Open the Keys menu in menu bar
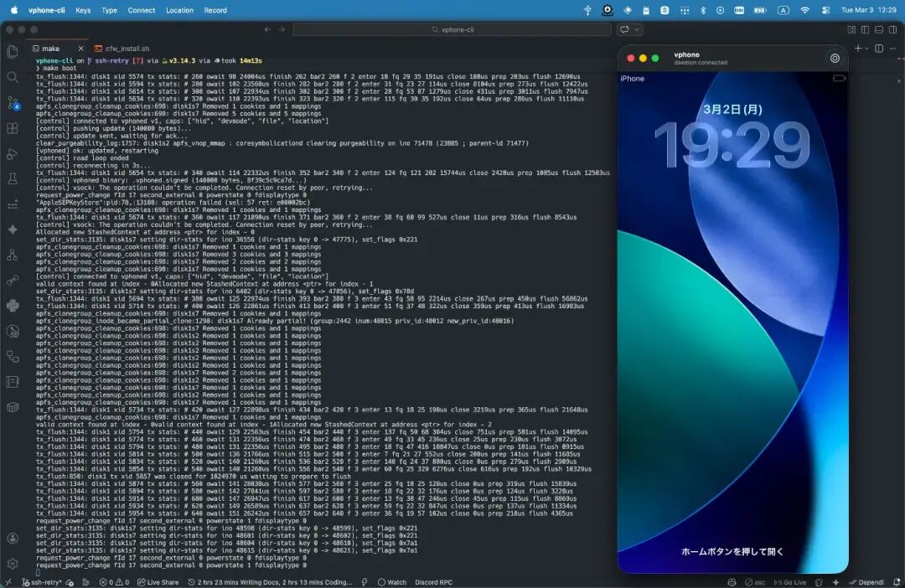This screenshot has height=588, width=905. (83, 10)
